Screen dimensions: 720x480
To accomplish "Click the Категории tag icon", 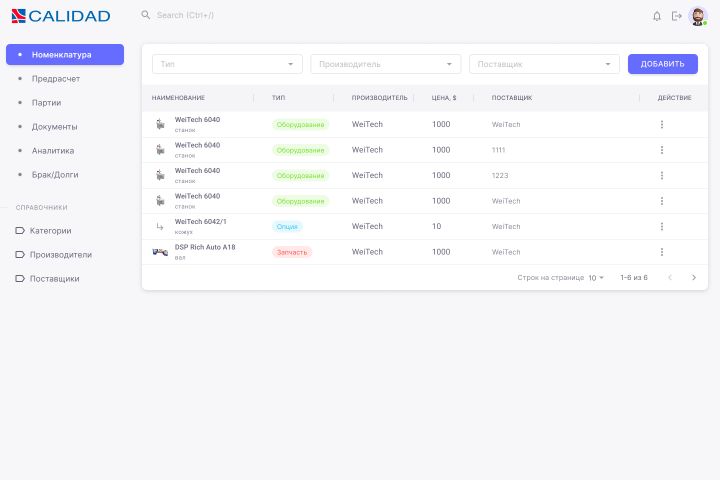I will pos(20,231).
